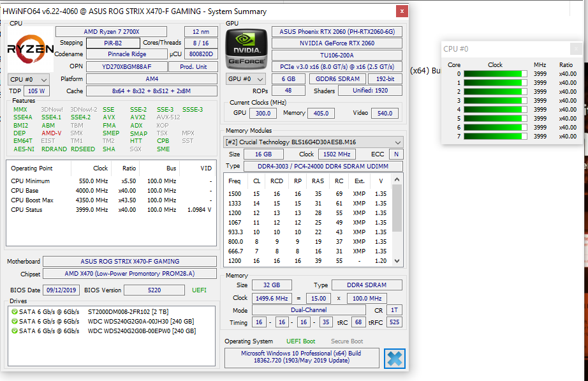Click the 1502 MHz module clock field

[337, 154]
